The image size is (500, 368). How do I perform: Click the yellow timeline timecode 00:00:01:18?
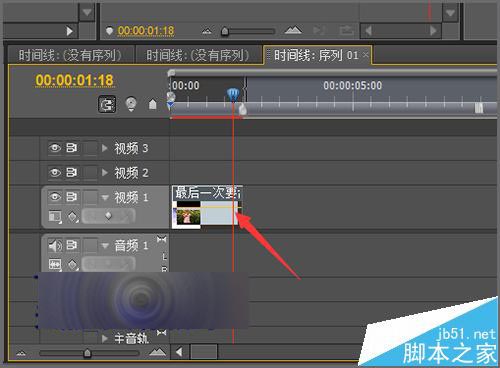[74, 81]
